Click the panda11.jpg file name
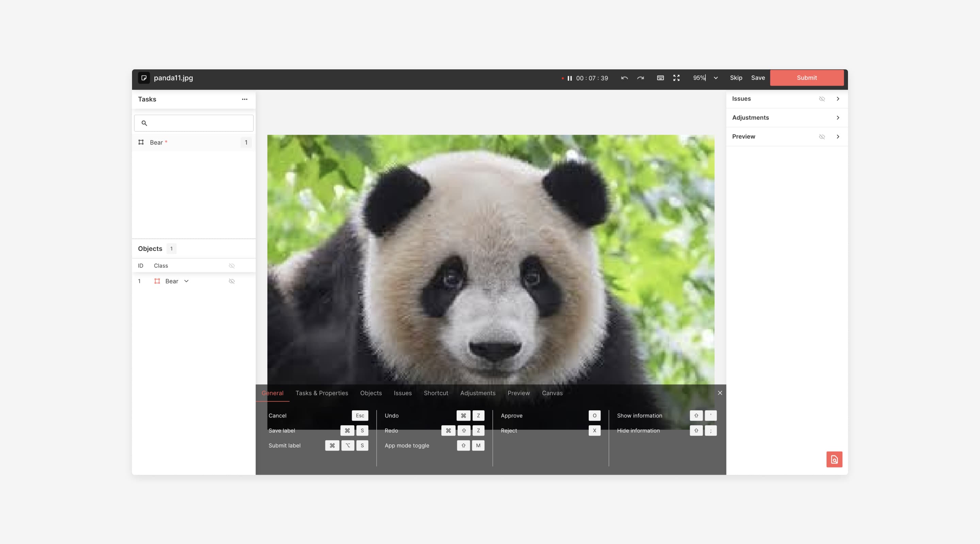 pyautogui.click(x=174, y=78)
